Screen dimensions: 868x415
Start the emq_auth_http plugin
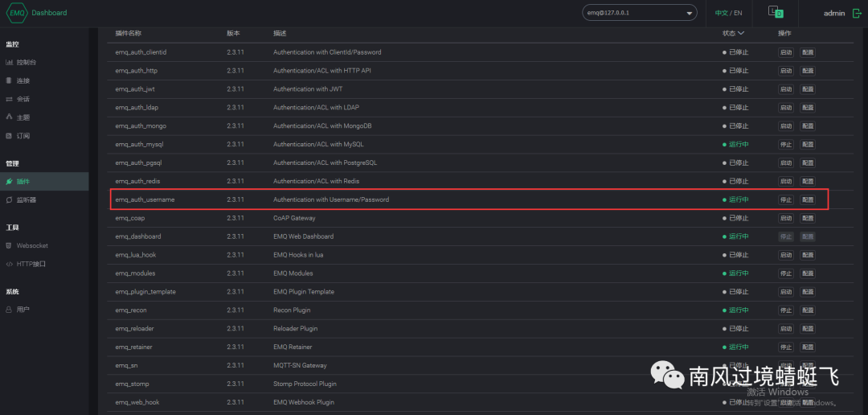[x=785, y=70]
